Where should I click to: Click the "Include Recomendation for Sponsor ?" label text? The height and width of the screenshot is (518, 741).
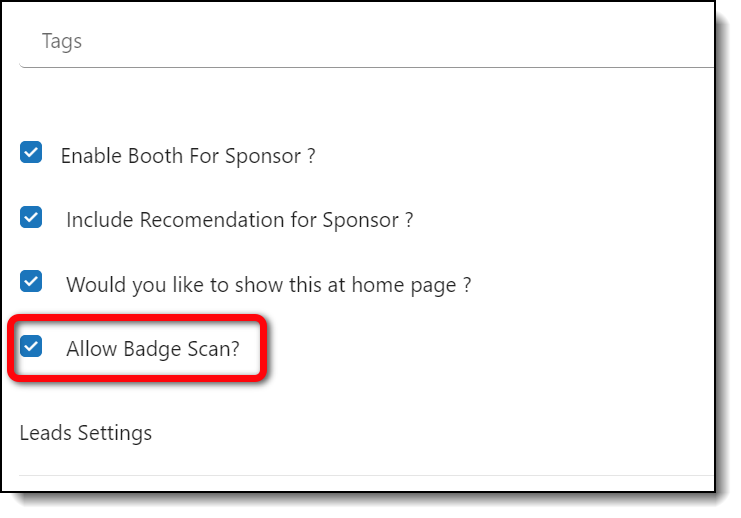[239, 220]
